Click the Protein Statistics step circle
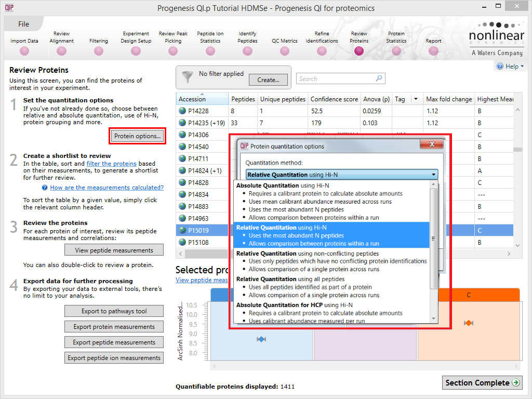 coord(396,51)
